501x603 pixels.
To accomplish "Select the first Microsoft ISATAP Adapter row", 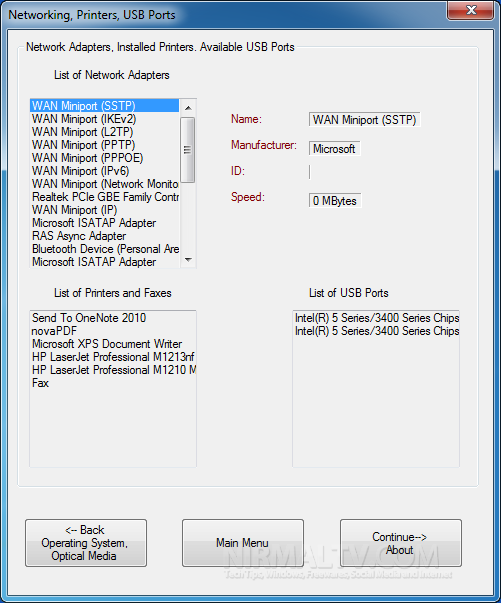I will pyautogui.click(x=105, y=223).
